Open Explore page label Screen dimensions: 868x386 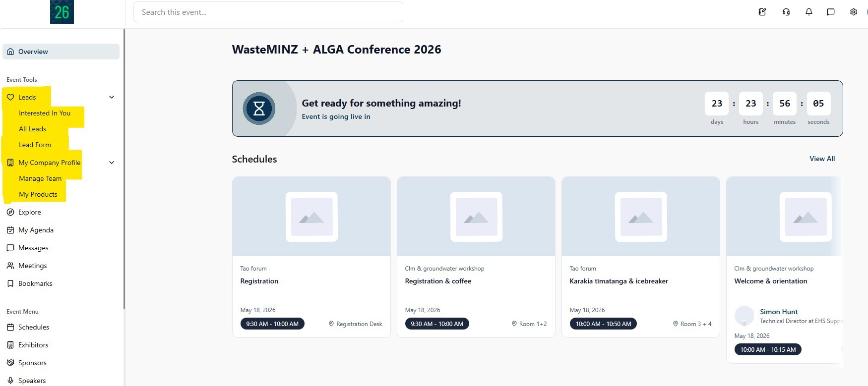pos(30,212)
